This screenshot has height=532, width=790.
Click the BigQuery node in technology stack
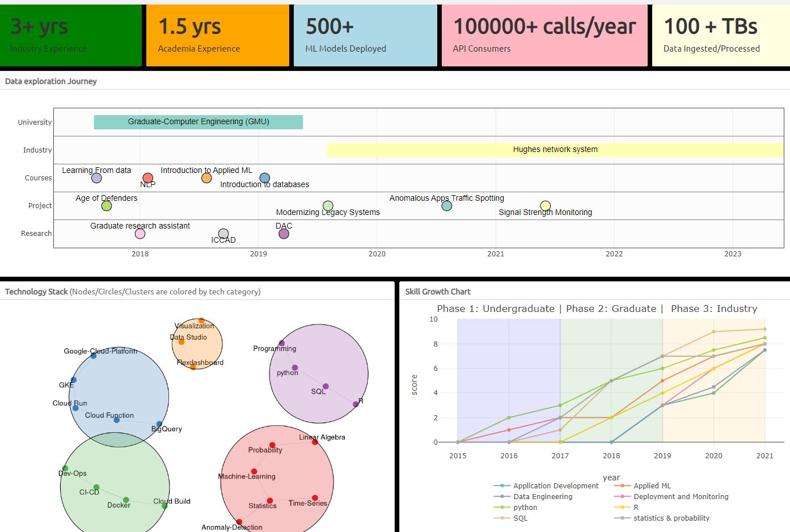(159, 424)
